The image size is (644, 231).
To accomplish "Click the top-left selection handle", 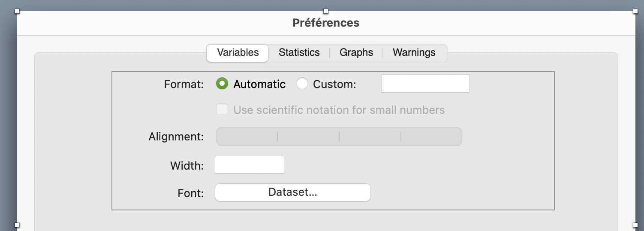I will pyautogui.click(x=18, y=11).
